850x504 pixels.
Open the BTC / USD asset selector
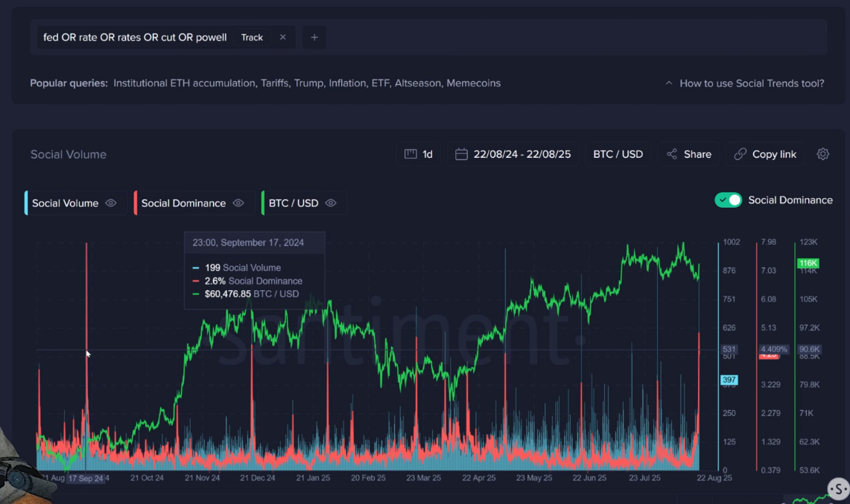(x=618, y=154)
